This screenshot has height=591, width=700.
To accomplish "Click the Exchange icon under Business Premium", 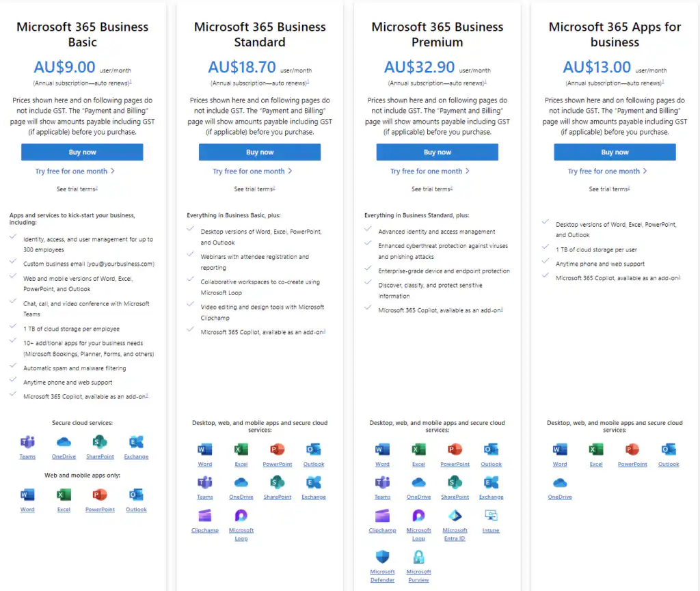I will [x=491, y=486].
